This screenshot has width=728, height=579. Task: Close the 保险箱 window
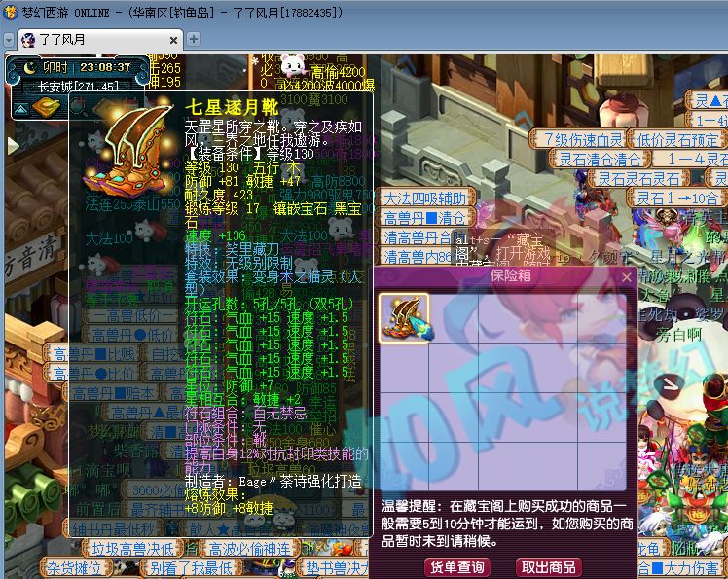pyautogui.click(x=627, y=277)
